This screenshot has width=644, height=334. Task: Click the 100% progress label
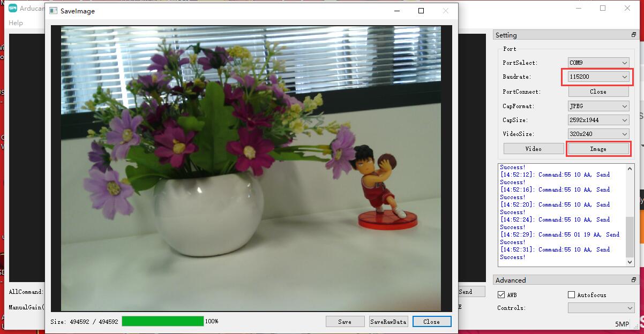[212, 321]
